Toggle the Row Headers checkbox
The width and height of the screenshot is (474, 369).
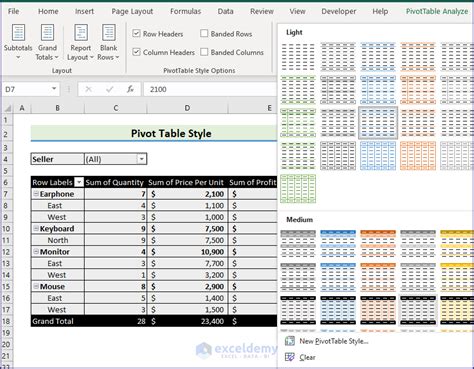[x=136, y=33]
